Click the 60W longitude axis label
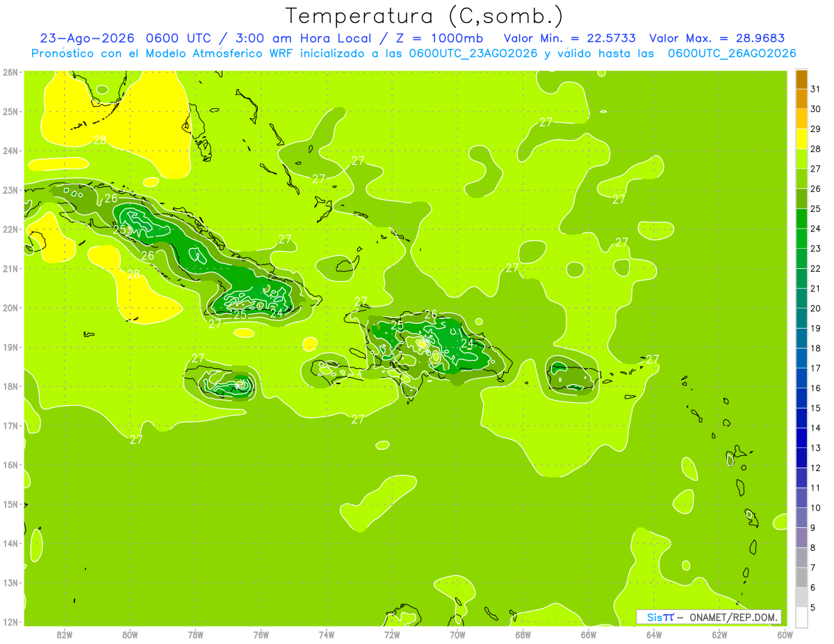Viewport: 834px width, 644px height. [x=785, y=634]
